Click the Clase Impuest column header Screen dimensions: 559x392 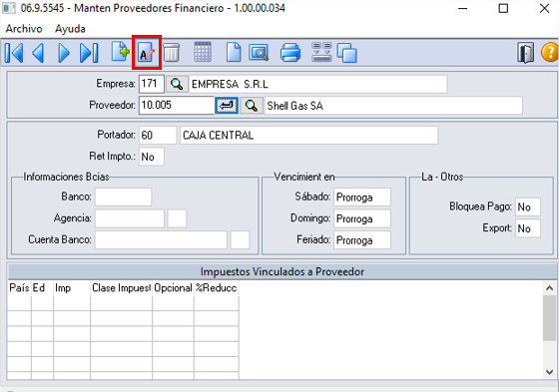click(121, 288)
